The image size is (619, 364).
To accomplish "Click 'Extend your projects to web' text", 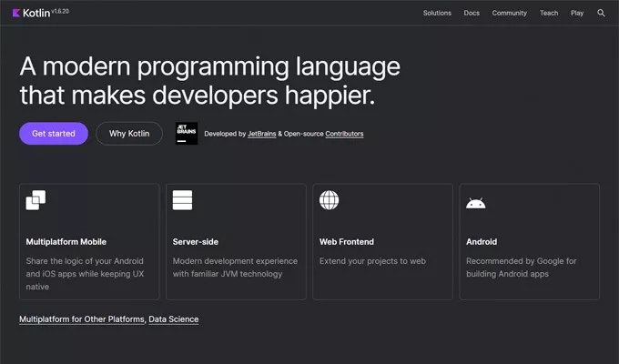I will coord(372,261).
